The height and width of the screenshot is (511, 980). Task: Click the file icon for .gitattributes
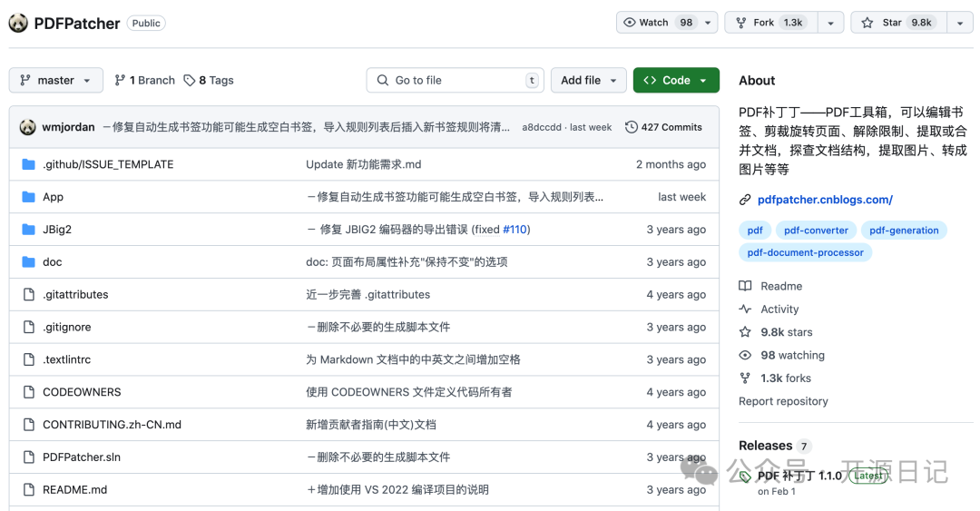pos(28,295)
